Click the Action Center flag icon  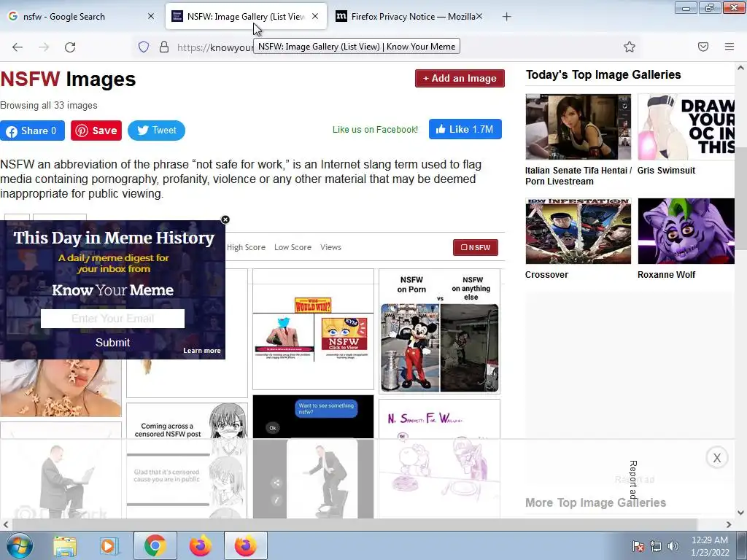coord(638,546)
